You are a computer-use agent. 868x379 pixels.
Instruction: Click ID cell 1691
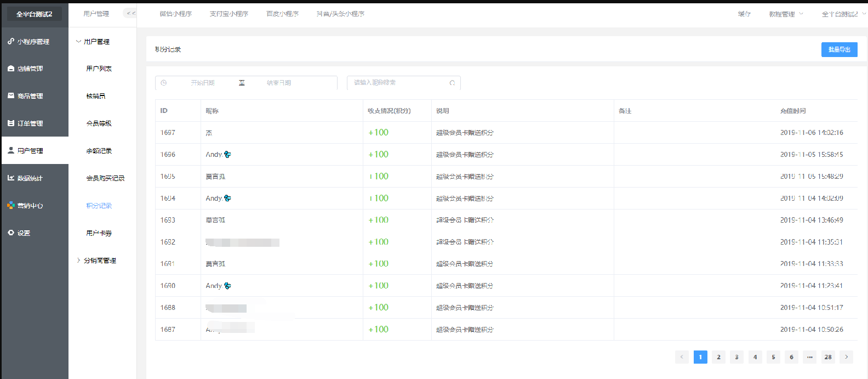[168, 264]
